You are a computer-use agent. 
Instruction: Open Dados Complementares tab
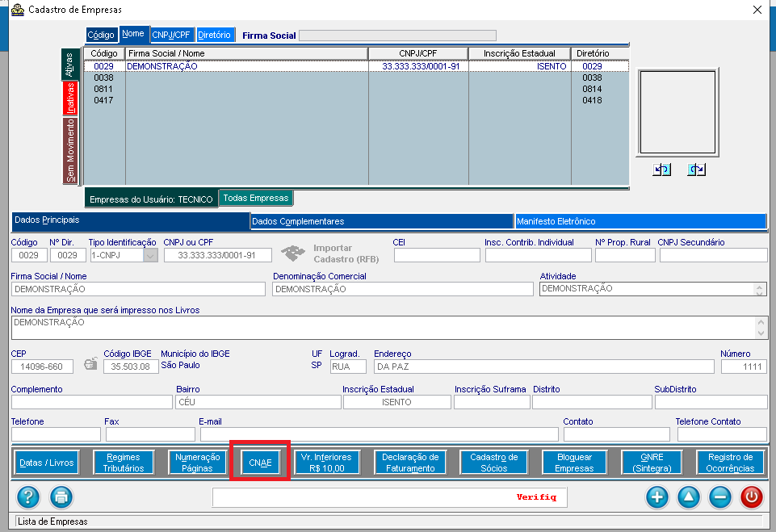click(382, 221)
